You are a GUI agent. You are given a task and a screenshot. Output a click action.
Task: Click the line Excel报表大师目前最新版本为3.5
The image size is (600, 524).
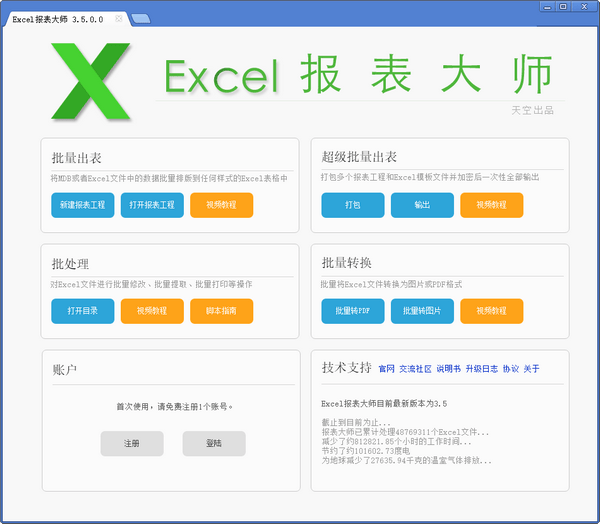(384, 404)
